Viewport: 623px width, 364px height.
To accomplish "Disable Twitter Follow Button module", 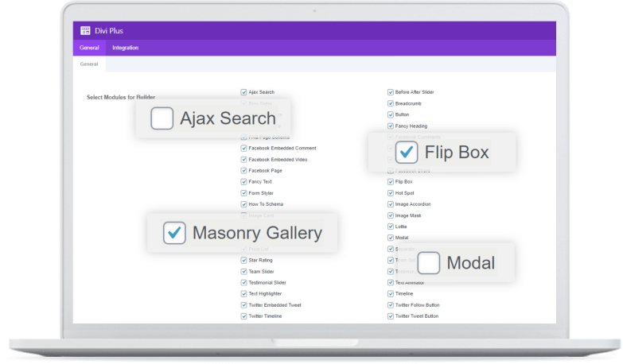I will coord(390,305).
